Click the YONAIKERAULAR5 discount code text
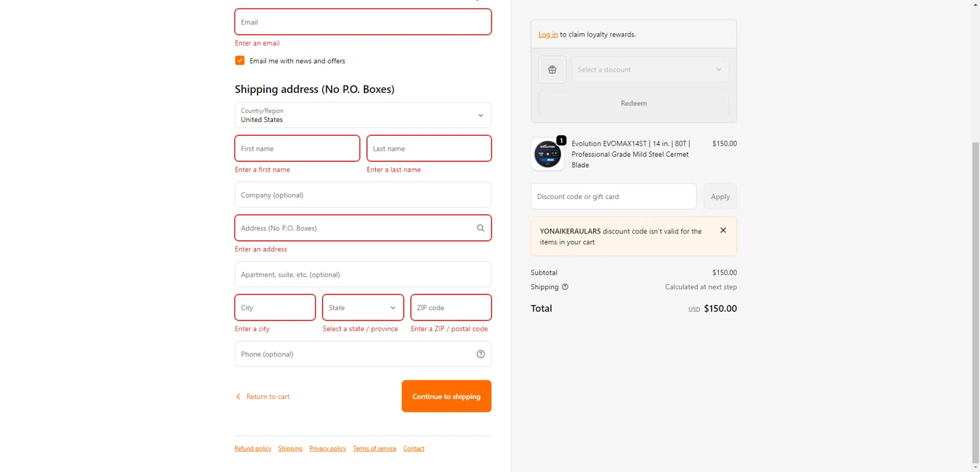The width and height of the screenshot is (980, 472). (x=570, y=231)
